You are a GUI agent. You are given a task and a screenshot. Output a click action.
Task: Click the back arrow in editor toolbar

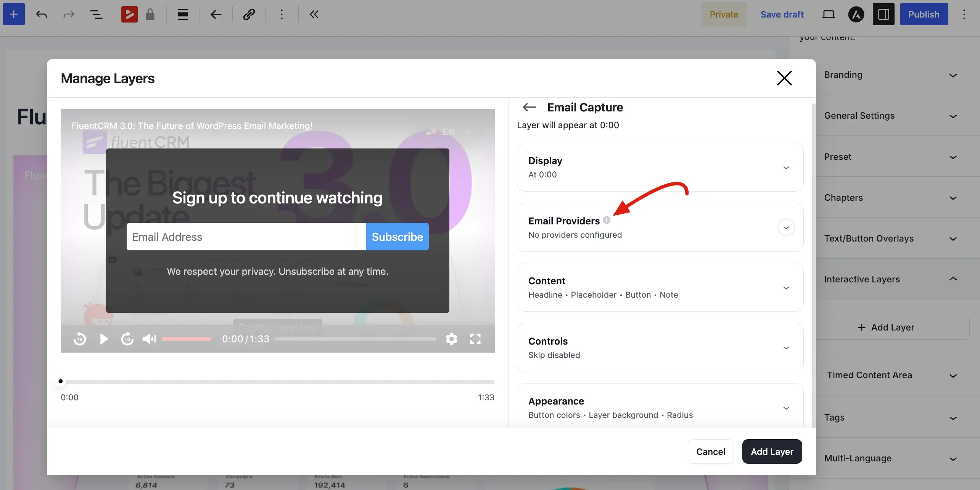(216, 15)
